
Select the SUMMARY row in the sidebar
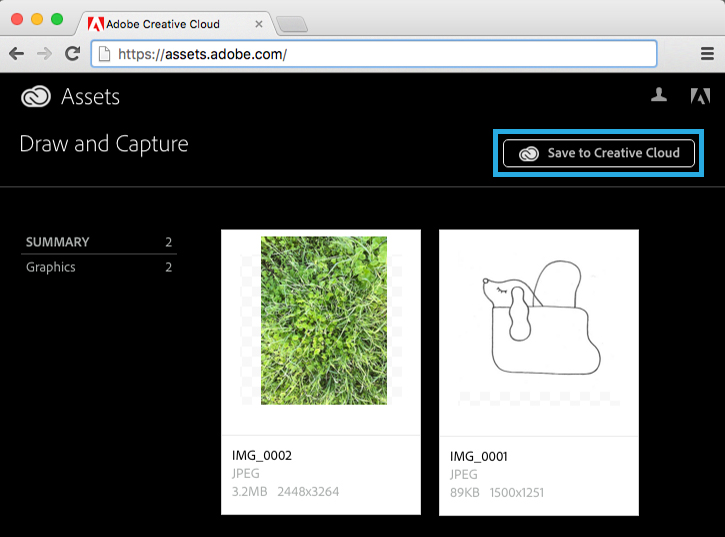pyautogui.click(x=99, y=242)
